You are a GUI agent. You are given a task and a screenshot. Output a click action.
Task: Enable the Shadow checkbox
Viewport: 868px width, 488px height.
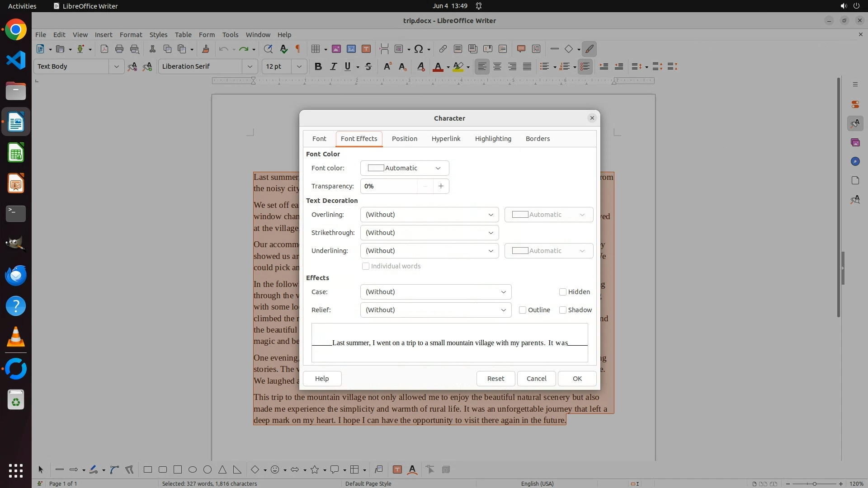coord(563,310)
